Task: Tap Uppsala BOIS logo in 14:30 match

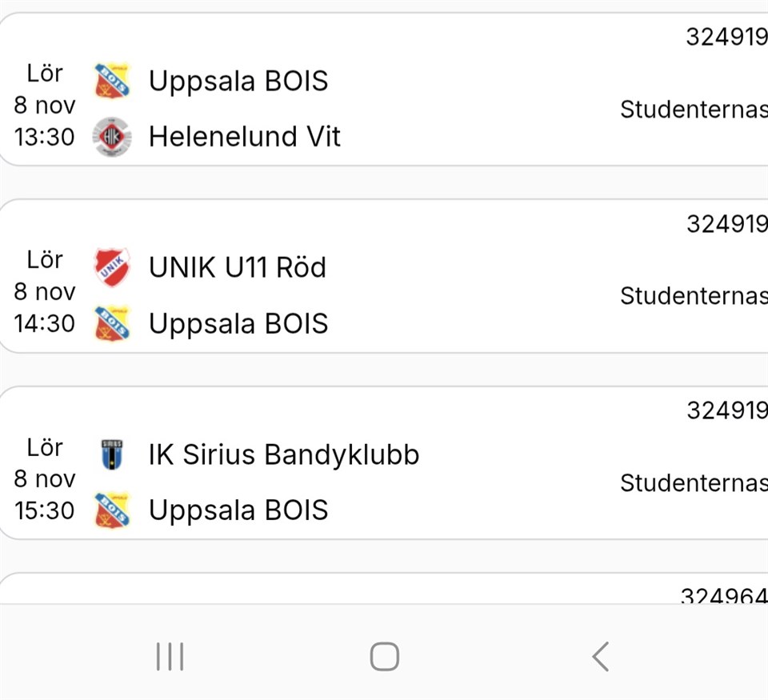Action: [111, 323]
